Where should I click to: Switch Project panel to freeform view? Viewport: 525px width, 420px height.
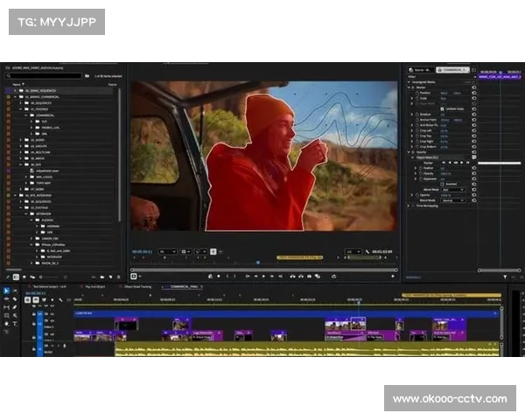point(32,277)
